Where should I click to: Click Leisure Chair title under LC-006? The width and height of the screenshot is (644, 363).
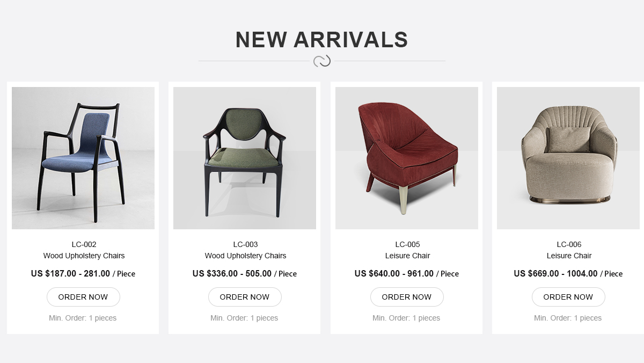[x=569, y=256]
